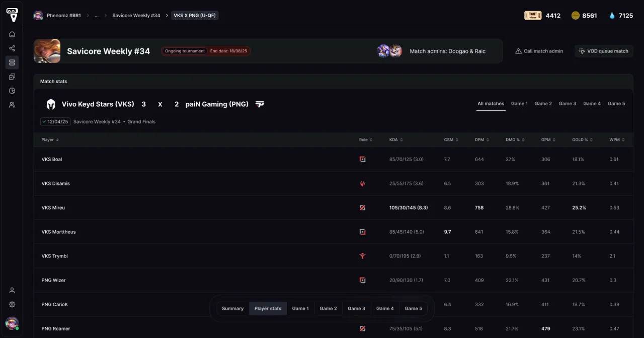The image size is (644, 338).
Task: Click the VKS Mireu player name
Action: coord(53,208)
